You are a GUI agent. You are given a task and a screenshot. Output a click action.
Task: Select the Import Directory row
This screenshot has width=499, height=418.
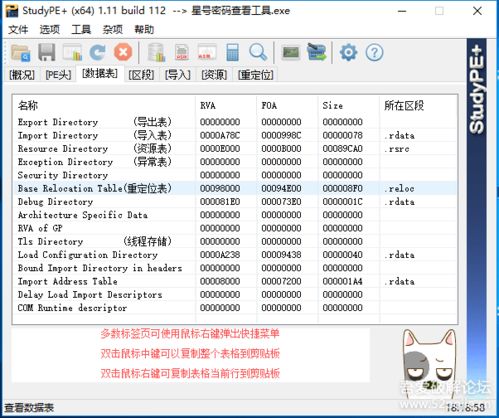tap(235, 135)
